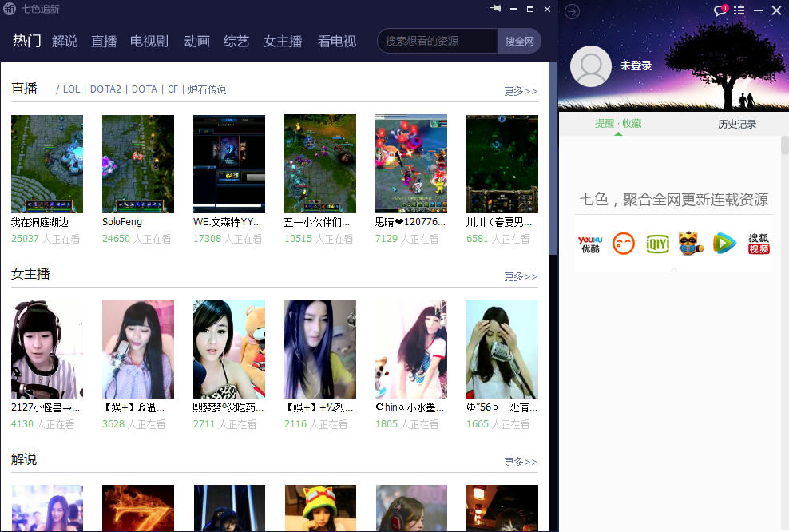Collapse side panel with circled arrow icon
The height and width of the screenshot is (532, 789).
tap(572, 11)
